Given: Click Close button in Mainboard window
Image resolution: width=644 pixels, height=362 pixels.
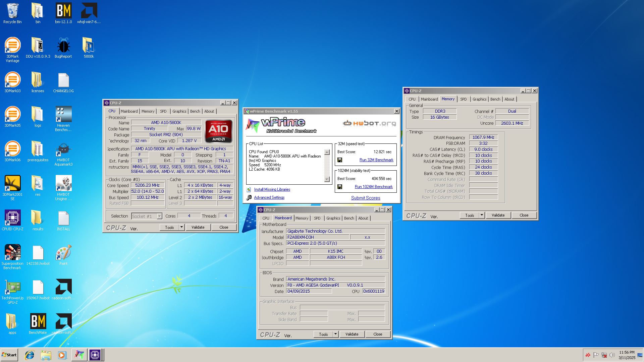Looking at the screenshot, I should [x=378, y=334].
